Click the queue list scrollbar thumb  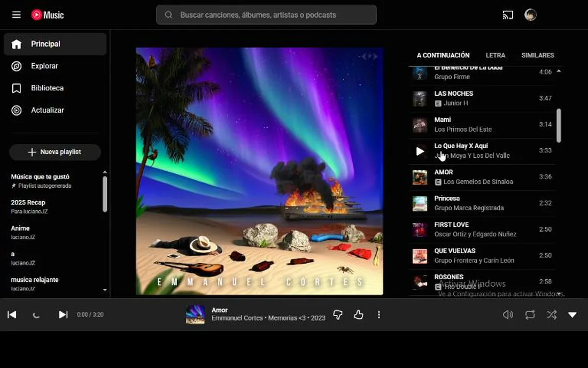point(559,125)
